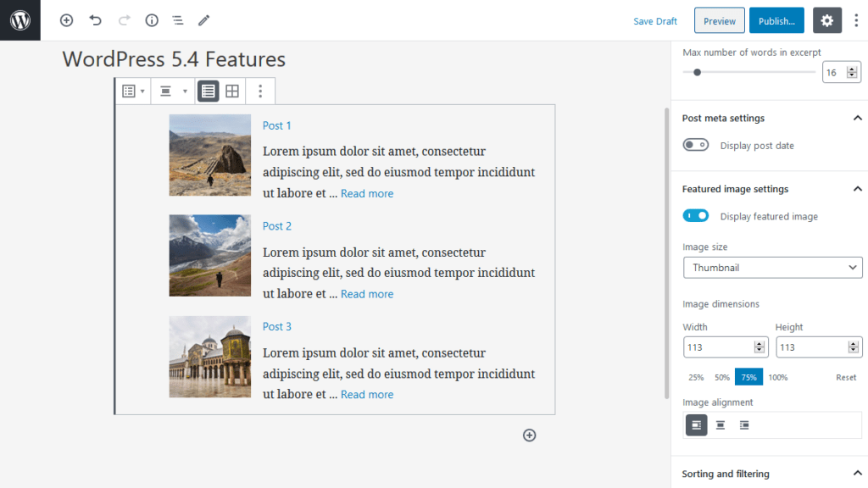Align featured image right
This screenshot has height=488, width=868.
click(744, 425)
